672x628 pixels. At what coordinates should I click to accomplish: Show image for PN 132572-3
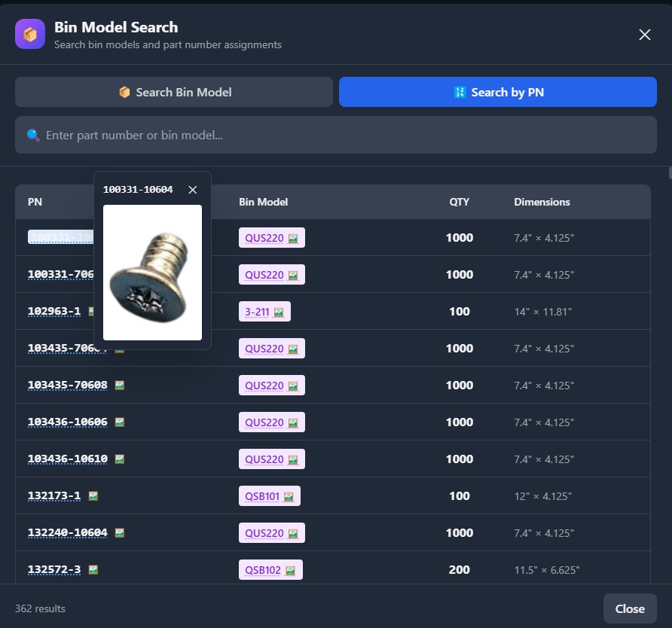pyautogui.click(x=93, y=570)
